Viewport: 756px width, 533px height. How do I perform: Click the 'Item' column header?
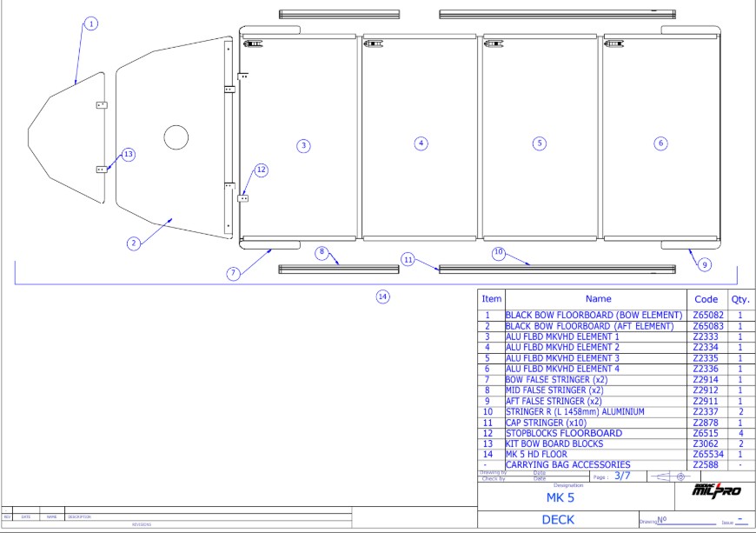pos(491,299)
